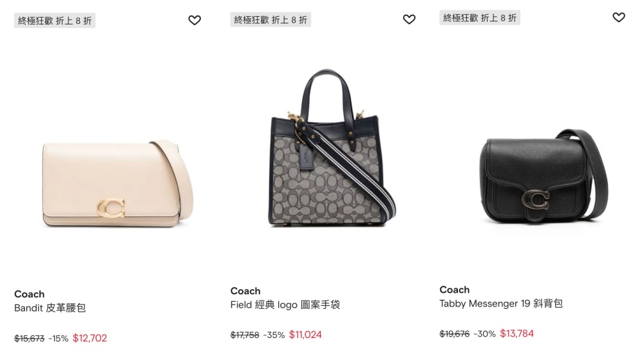Add the Bandit belt bag to wishlist

coord(194,20)
